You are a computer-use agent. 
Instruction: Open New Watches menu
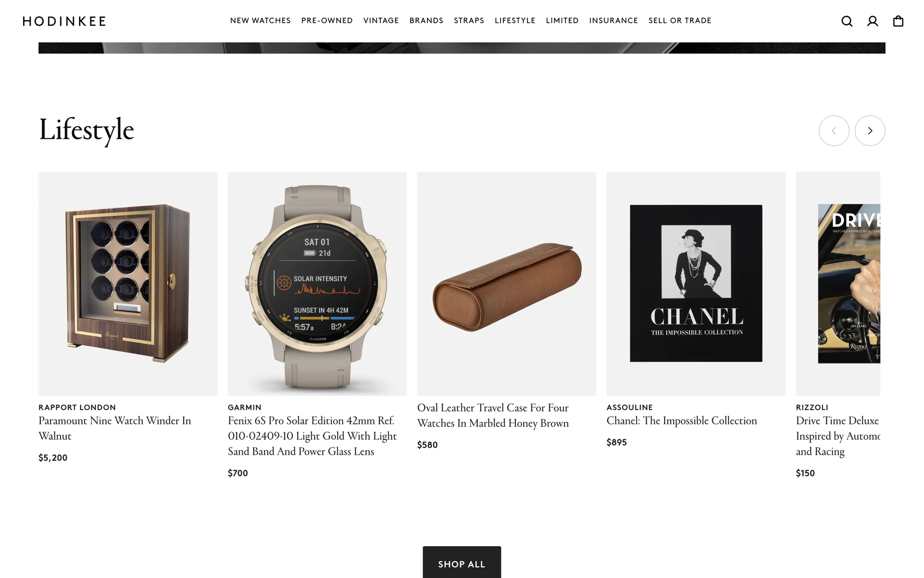point(260,21)
